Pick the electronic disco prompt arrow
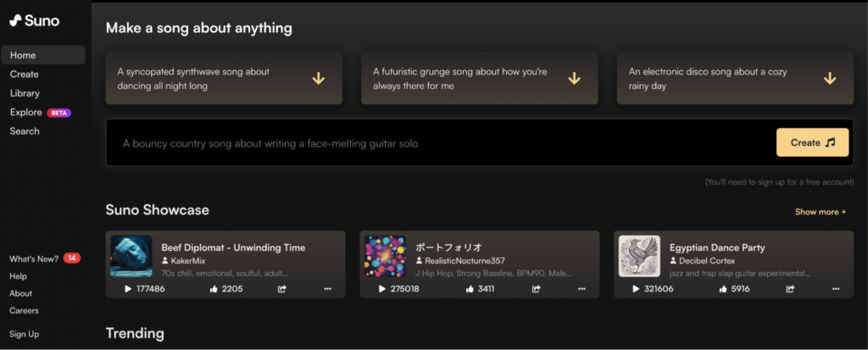Viewport: 868px width, 350px height. 829,79
